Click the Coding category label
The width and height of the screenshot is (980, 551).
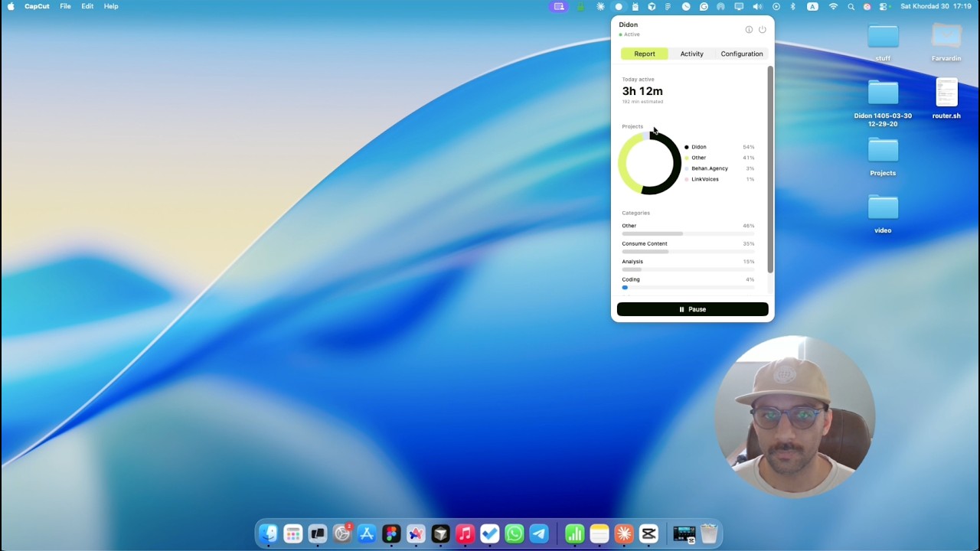(631, 279)
